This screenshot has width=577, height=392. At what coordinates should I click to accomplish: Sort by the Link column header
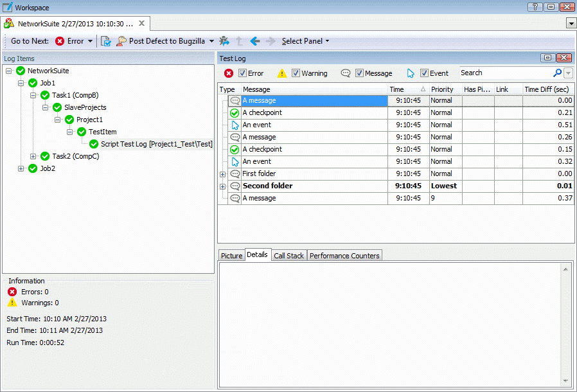(508, 89)
